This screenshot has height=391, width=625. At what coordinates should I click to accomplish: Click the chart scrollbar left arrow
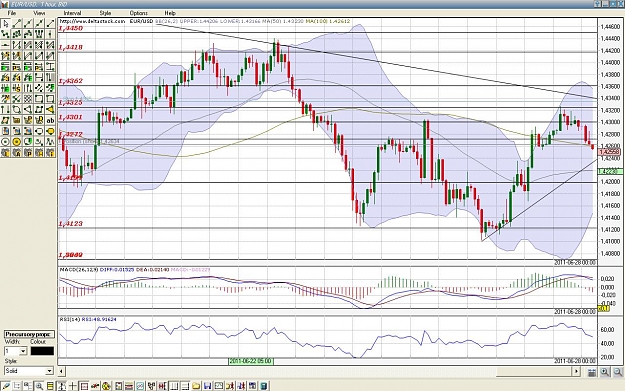click(61, 371)
